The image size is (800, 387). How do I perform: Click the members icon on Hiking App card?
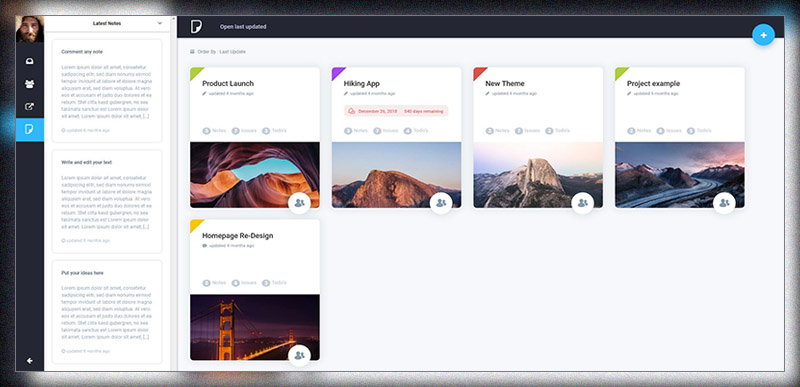pos(441,203)
